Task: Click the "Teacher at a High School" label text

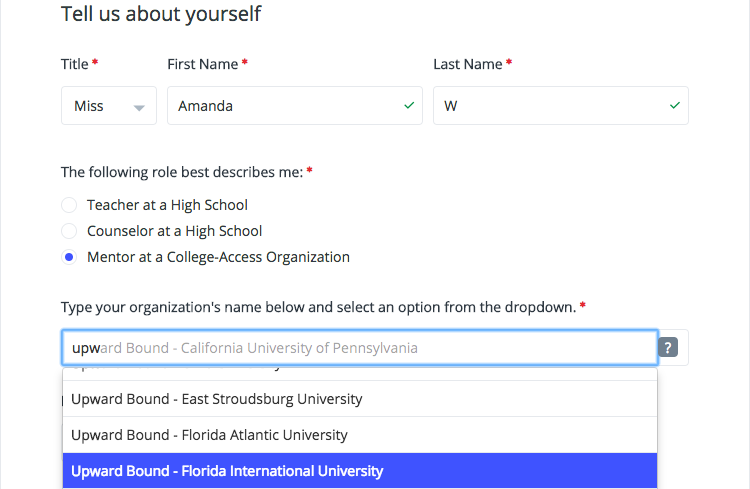Action: [167, 205]
